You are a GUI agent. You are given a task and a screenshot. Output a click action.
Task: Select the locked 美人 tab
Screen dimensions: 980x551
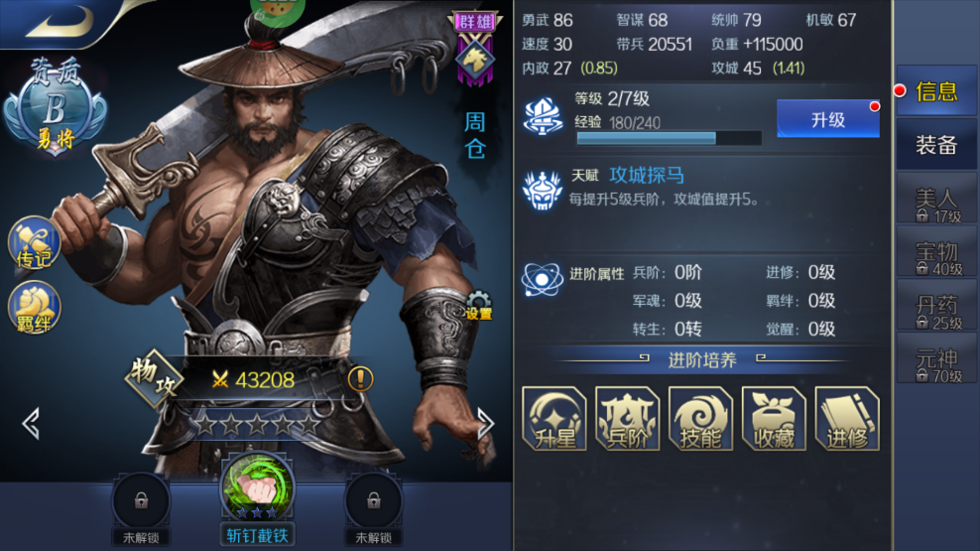pos(936,206)
